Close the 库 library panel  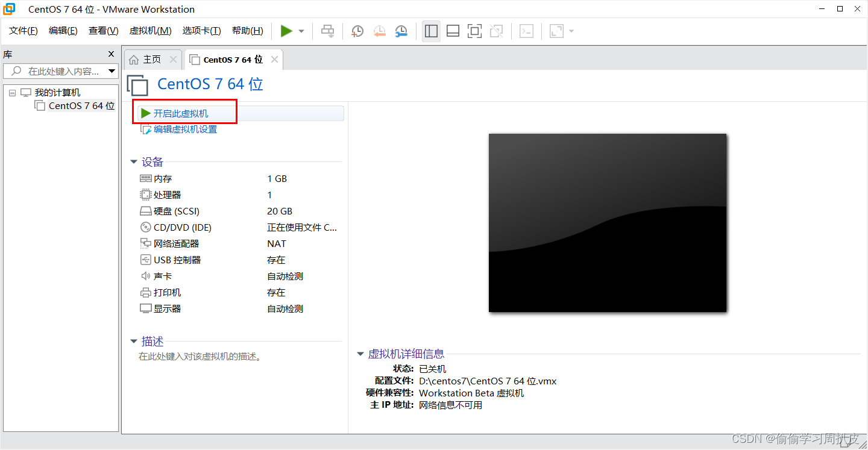111,54
